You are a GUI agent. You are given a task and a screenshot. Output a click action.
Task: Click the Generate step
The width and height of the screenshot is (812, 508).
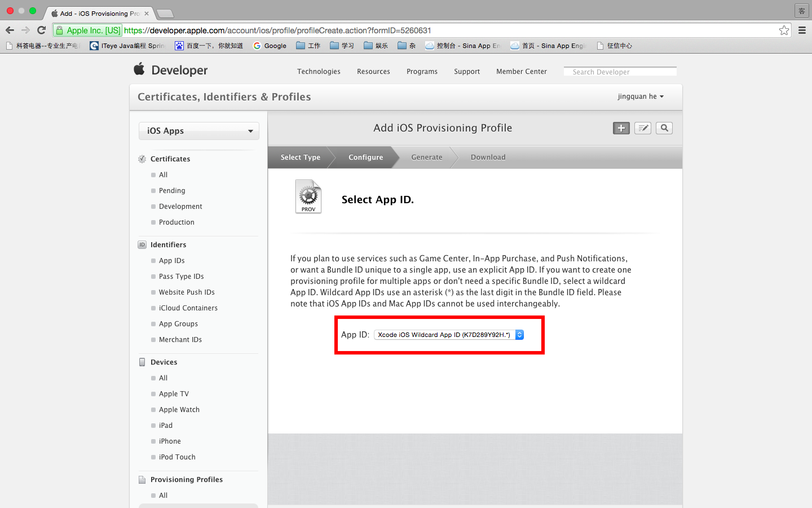427,157
